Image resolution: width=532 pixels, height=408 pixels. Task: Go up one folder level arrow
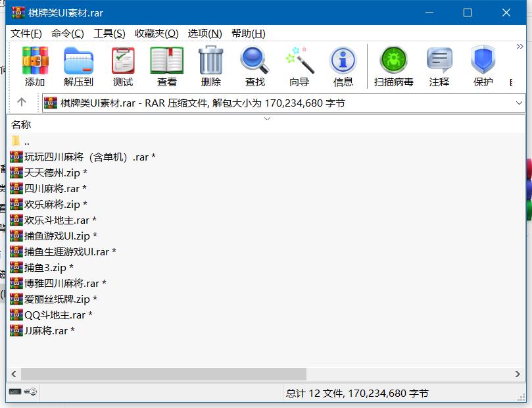tap(22, 102)
